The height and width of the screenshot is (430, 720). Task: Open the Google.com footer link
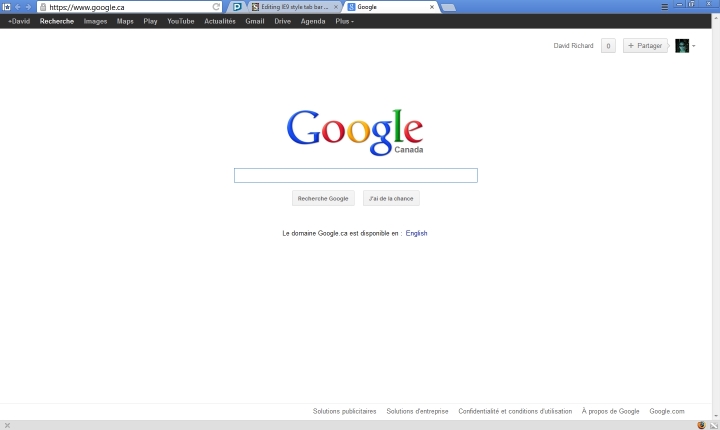667,411
